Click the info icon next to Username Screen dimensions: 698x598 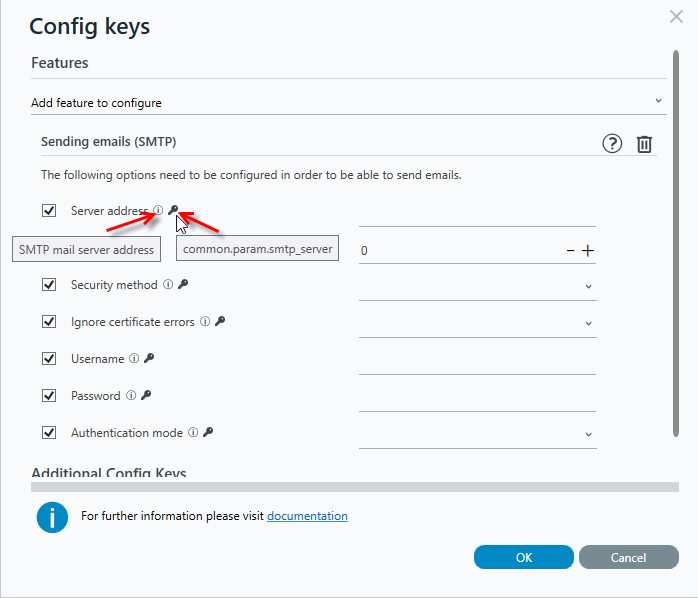tap(134, 358)
